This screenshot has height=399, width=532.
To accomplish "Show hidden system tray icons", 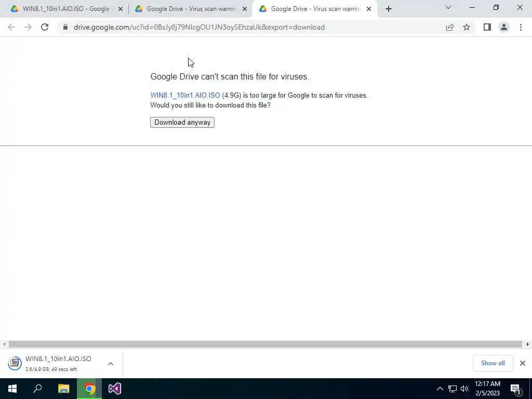I will coord(440,389).
